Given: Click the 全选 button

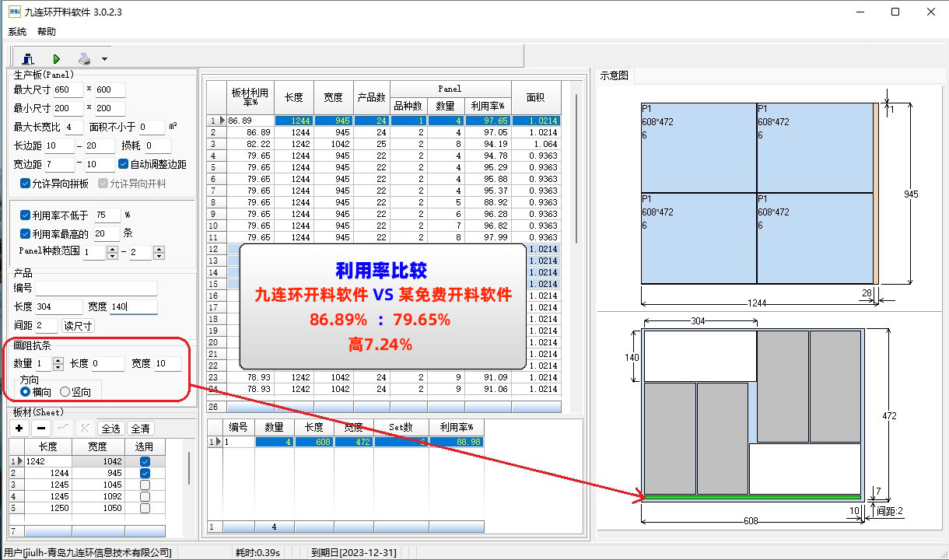Looking at the screenshot, I should click(111, 429).
